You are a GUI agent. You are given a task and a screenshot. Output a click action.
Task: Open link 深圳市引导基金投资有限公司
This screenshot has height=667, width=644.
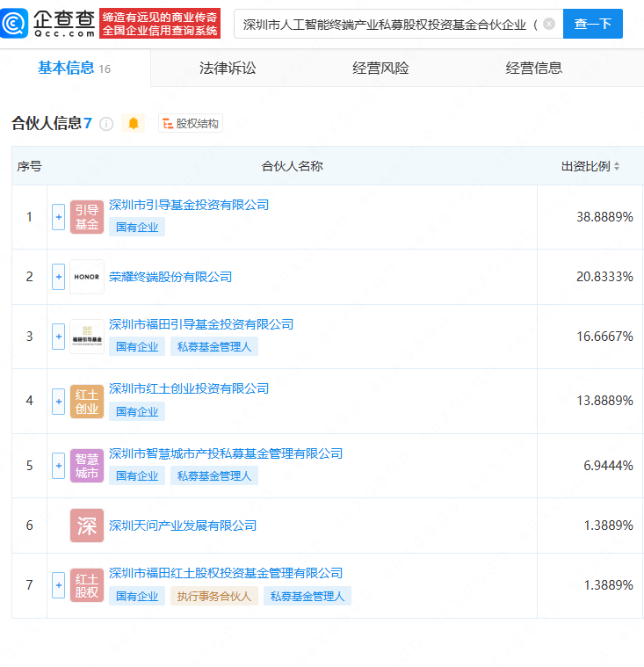189,205
